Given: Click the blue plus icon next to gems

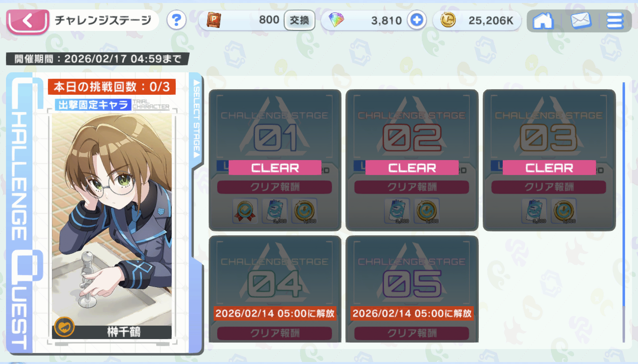Looking at the screenshot, I should (x=415, y=20).
